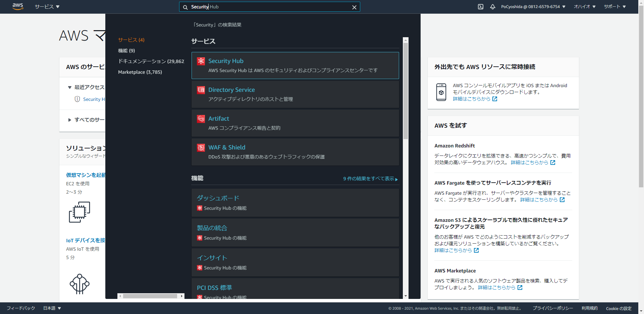Click the IoT device icon
The height and width of the screenshot is (314, 644).
[x=79, y=284]
